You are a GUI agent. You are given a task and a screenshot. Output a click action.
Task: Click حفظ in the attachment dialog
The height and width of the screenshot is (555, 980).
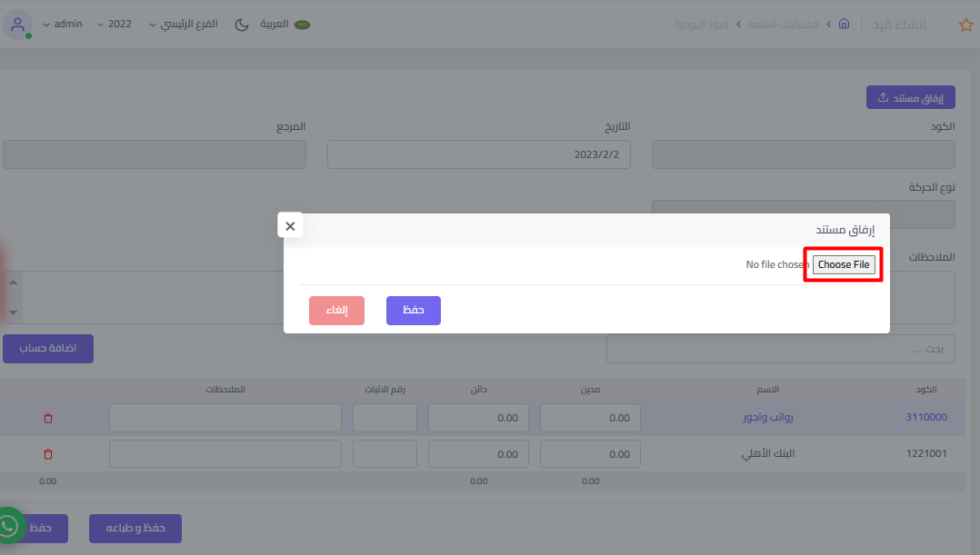414,311
